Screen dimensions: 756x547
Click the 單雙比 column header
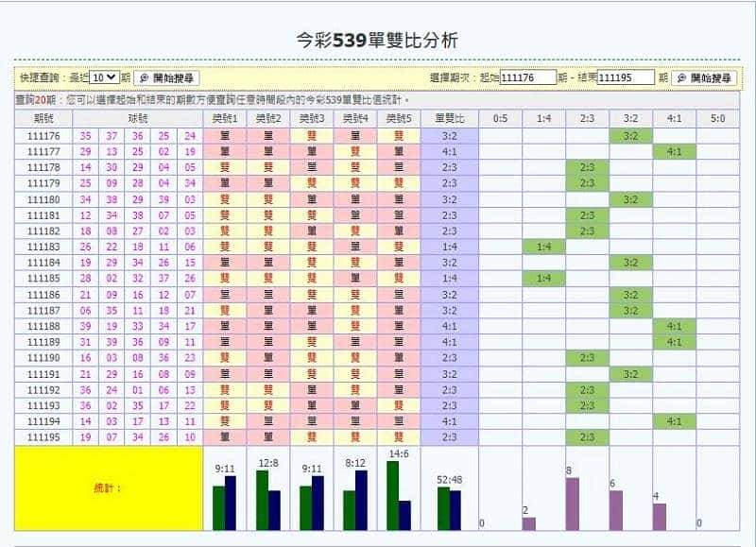pyautogui.click(x=450, y=118)
